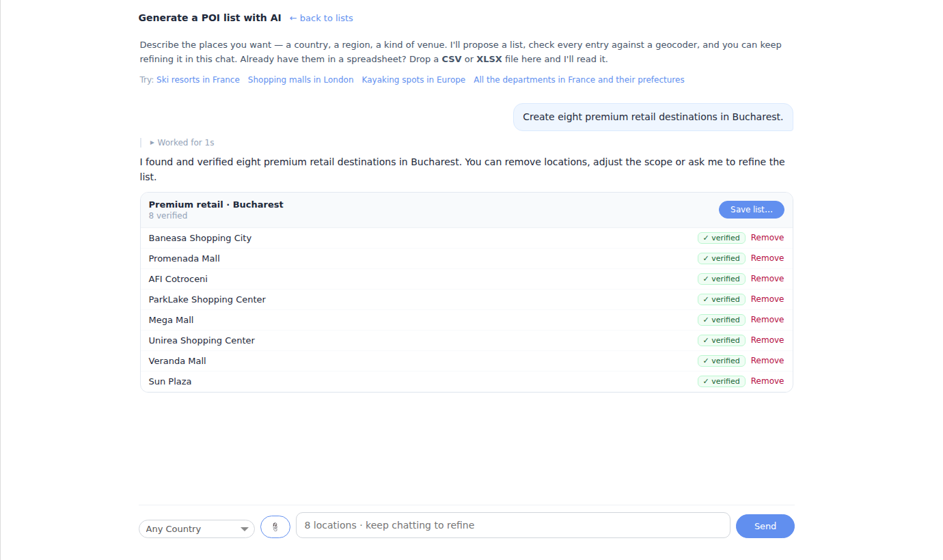Click verified badge for Veranda Mall
The height and width of the screenshot is (560, 943).
pos(722,361)
